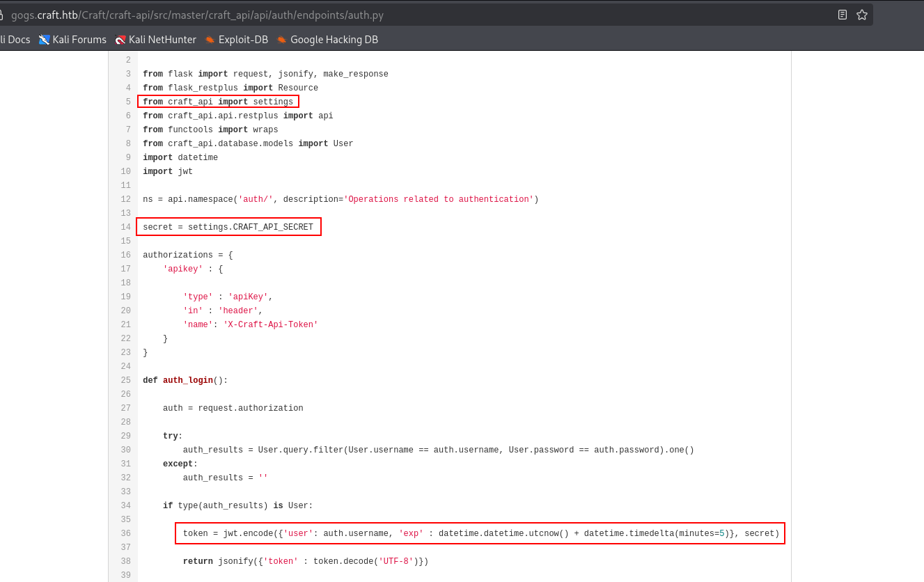Viewport: 924px width, 582px height.
Task: Click the 'return jsonify' code line
Action: (x=306, y=561)
